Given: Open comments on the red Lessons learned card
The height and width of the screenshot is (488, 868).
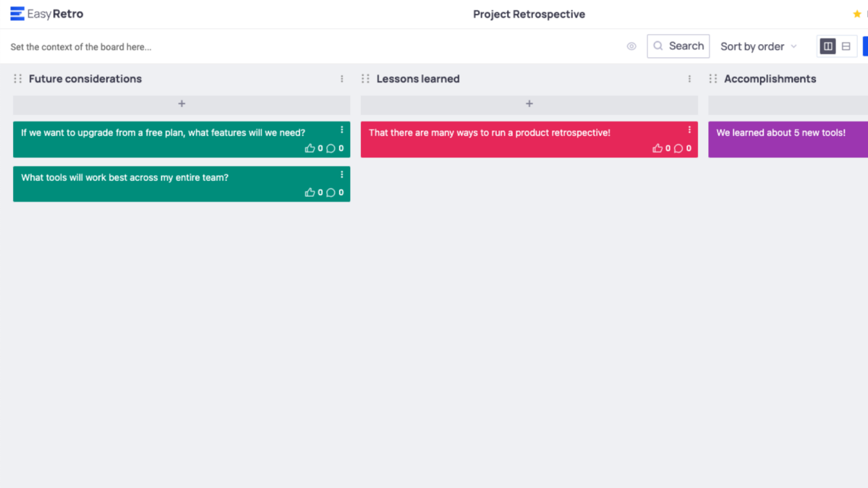Looking at the screenshot, I should [x=680, y=147].
